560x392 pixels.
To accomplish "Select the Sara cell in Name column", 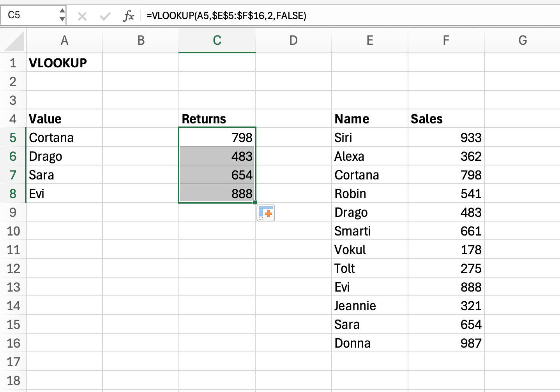I will 370,324.
